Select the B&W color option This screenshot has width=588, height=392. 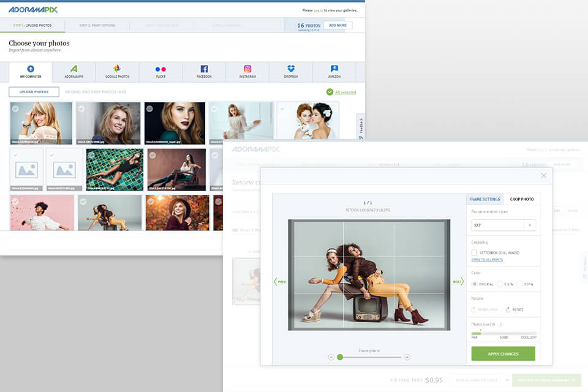(500, 284)
